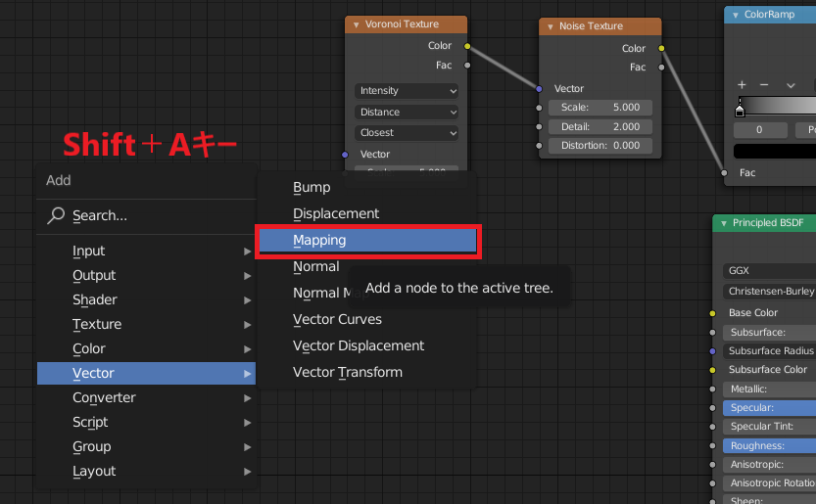Screen dimensions: 816x504
Task: Click Noise Texture Color output socket
Action: pyautogui.click(x=661, y=48)
